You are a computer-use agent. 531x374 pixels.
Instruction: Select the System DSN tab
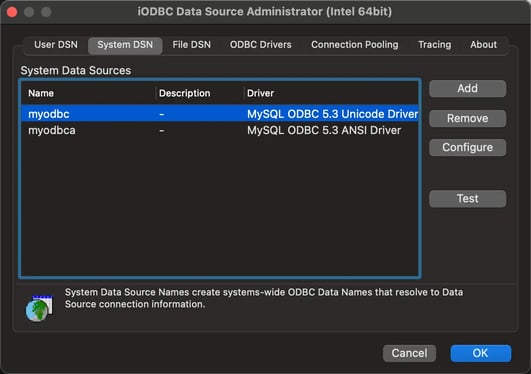pyautogui.click(x=125, y=45)
